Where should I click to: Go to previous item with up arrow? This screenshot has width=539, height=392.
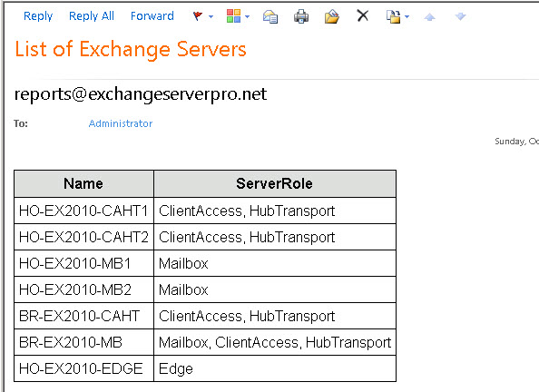430,16
